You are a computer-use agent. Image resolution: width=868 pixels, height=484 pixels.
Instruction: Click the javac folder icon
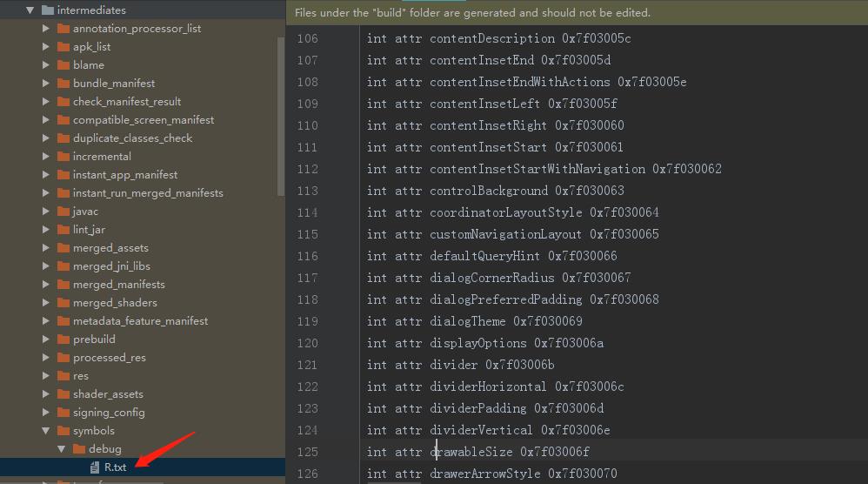63,211
